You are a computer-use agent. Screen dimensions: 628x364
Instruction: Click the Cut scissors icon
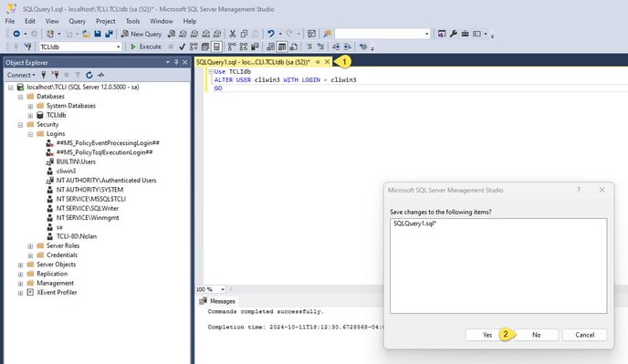click(x=232, y=34)
